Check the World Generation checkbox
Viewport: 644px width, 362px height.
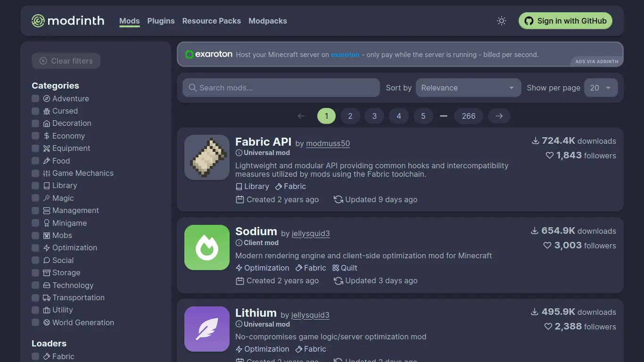point(35,323)
